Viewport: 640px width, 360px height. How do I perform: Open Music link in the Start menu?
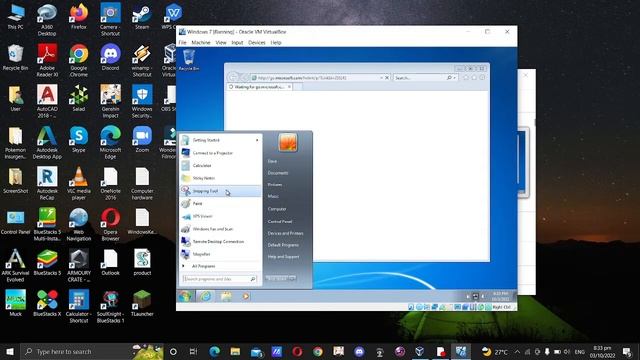pyautogui.click(x=273, y=196)
